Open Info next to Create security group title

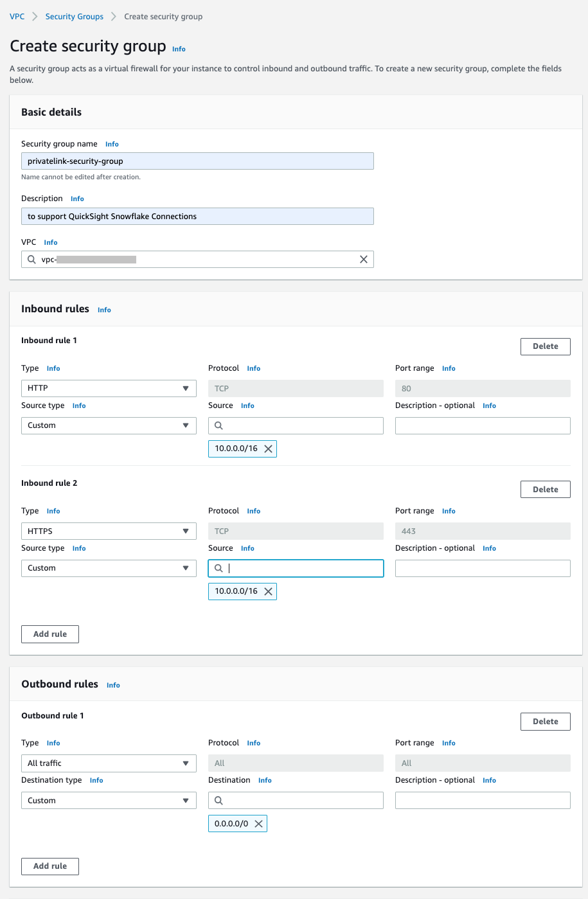tap(179, 49)
